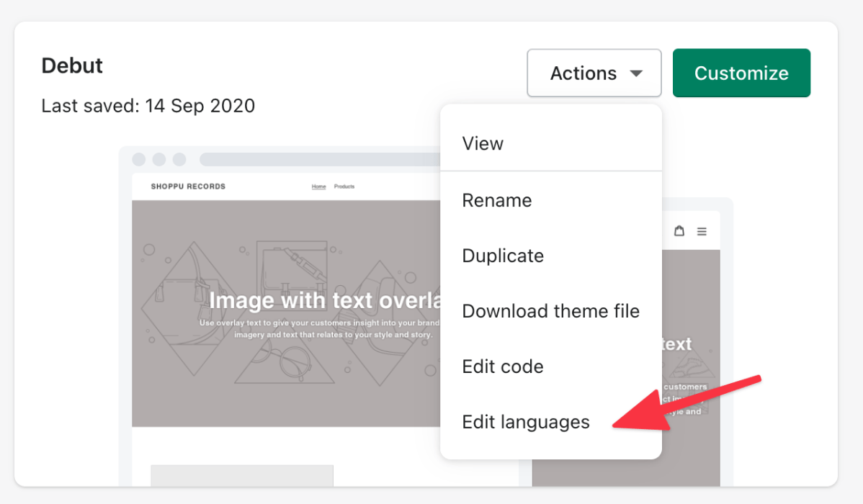The height and width of the screenshot is (504, 863).
Task: Click the Customize button
Action: pyautogui.click(x=741, y=73)
